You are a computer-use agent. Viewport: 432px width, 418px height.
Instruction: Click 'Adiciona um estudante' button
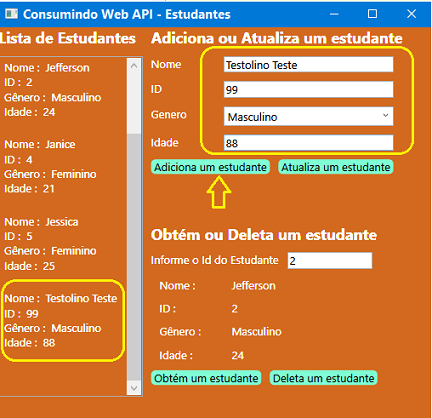210,167
